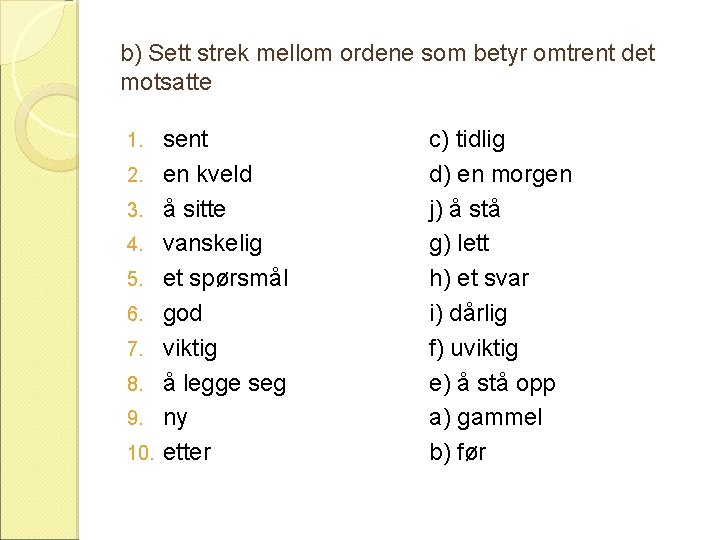Select the answer "i) dårlig"
The image size is (720, 540).
pyautogui.click(x=468, y=314)
